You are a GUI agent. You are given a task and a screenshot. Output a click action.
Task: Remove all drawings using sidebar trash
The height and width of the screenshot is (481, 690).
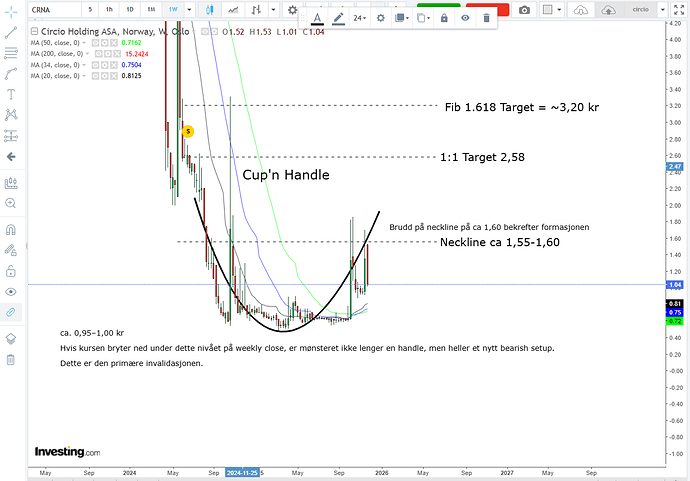coord(11,360)
